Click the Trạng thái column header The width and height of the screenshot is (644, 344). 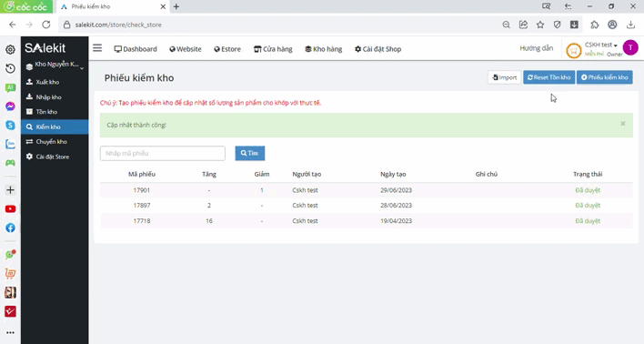(x=588, y=174)
